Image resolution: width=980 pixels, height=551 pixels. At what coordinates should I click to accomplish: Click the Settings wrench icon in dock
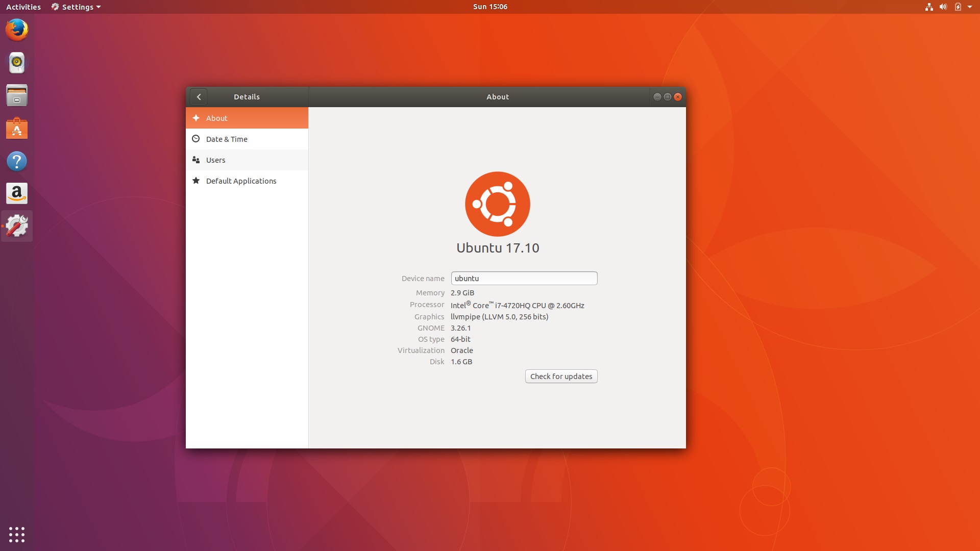coord(17,226)
